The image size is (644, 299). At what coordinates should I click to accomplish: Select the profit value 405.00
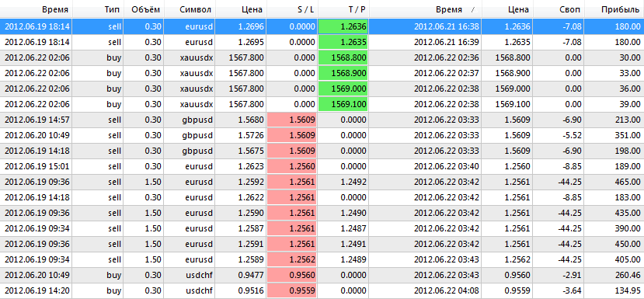pos(628,259)
